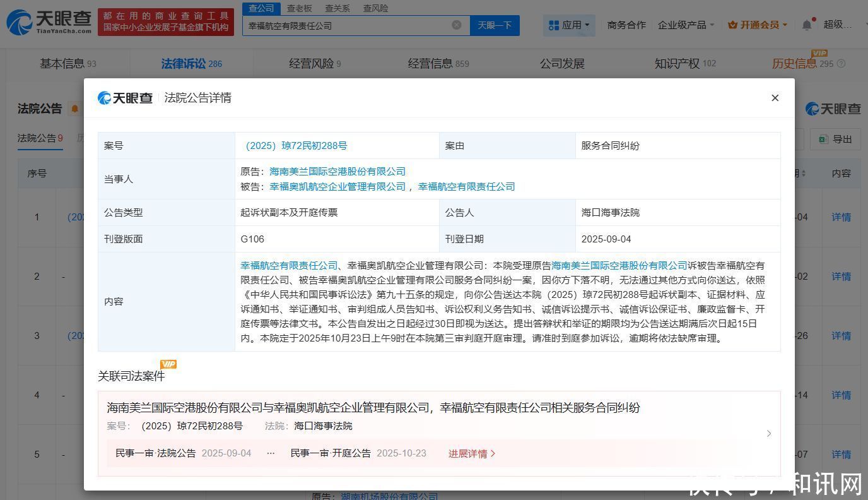The width and height of the screenshot is (868, 500).
Task: Switch to the 查老板 search tab
Action: 299,8
